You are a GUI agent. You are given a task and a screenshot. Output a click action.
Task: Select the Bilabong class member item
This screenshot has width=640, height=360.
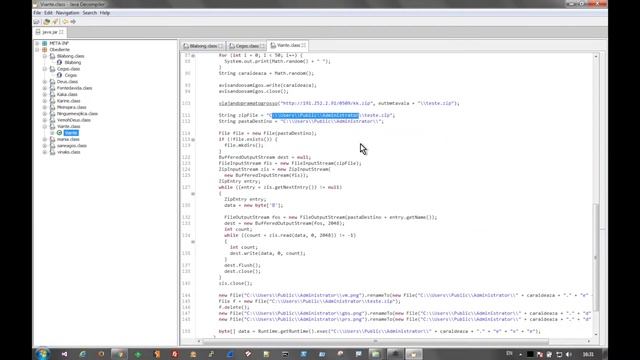coord(73,62)
